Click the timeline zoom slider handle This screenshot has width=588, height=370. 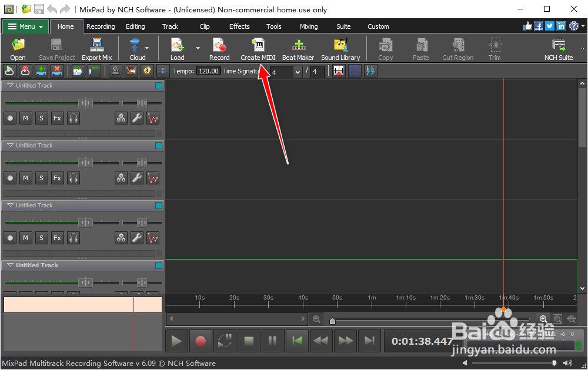coord(332,321)
